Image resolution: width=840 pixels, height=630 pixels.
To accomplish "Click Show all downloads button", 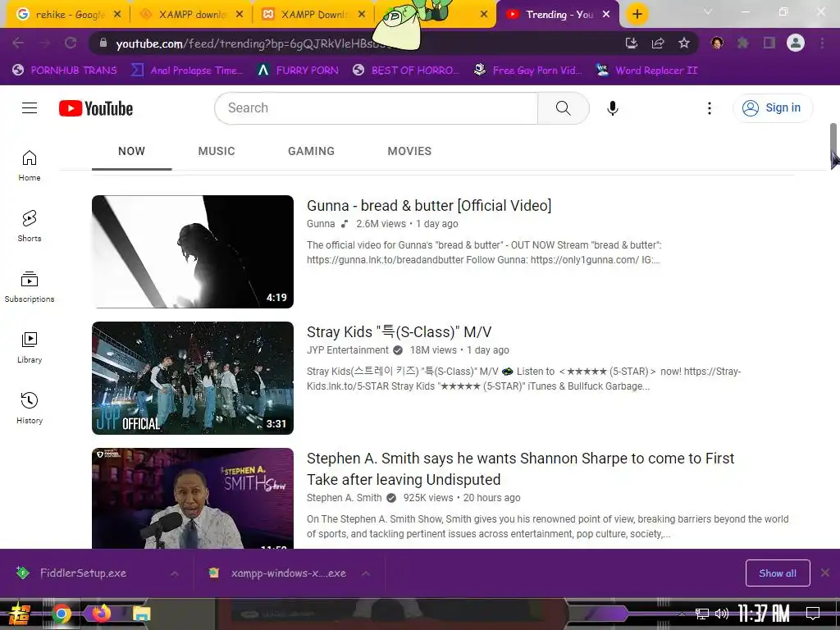I will tap(778, 573).
